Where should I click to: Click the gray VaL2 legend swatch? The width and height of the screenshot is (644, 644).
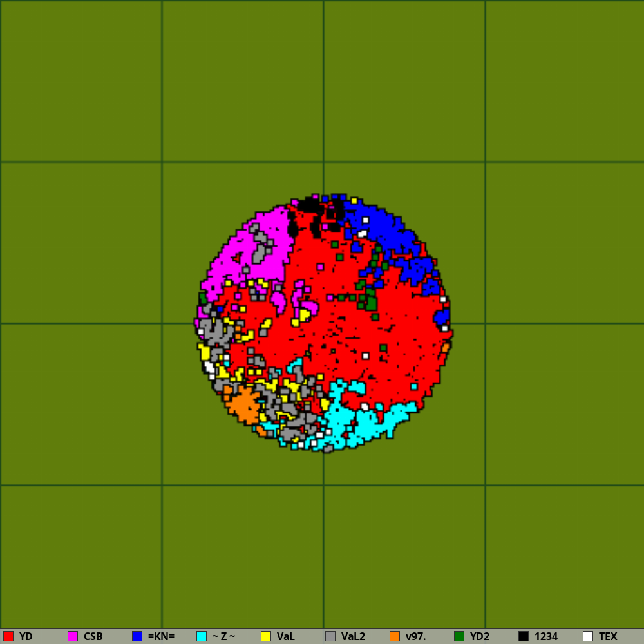(x=330, y=636)
